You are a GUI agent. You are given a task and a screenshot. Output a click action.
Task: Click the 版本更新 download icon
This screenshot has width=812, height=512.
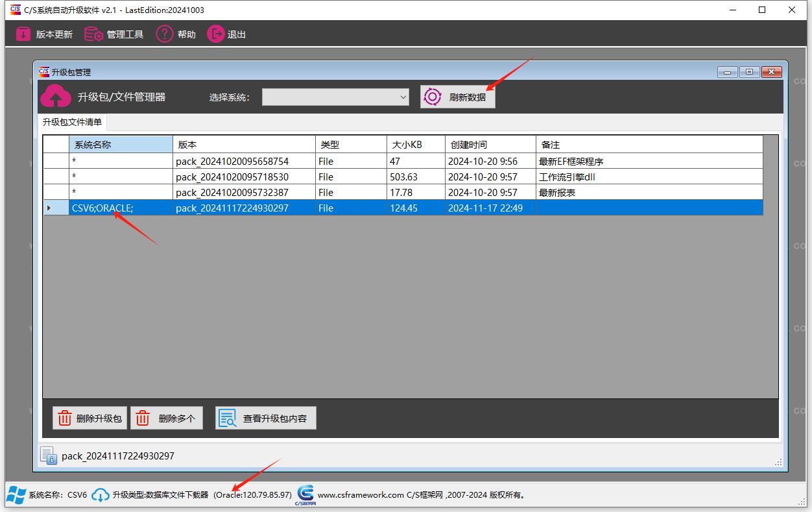[23, 34]
